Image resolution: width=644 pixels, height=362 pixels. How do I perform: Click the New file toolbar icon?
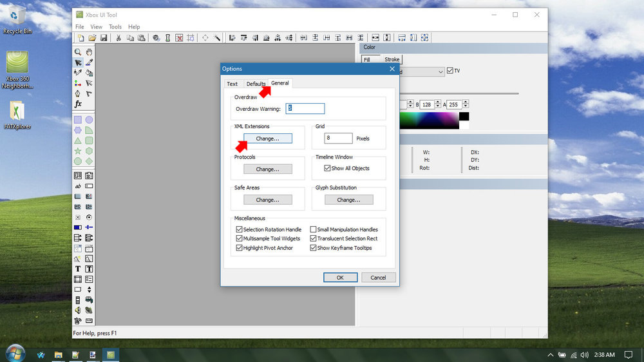click(81, 38)
